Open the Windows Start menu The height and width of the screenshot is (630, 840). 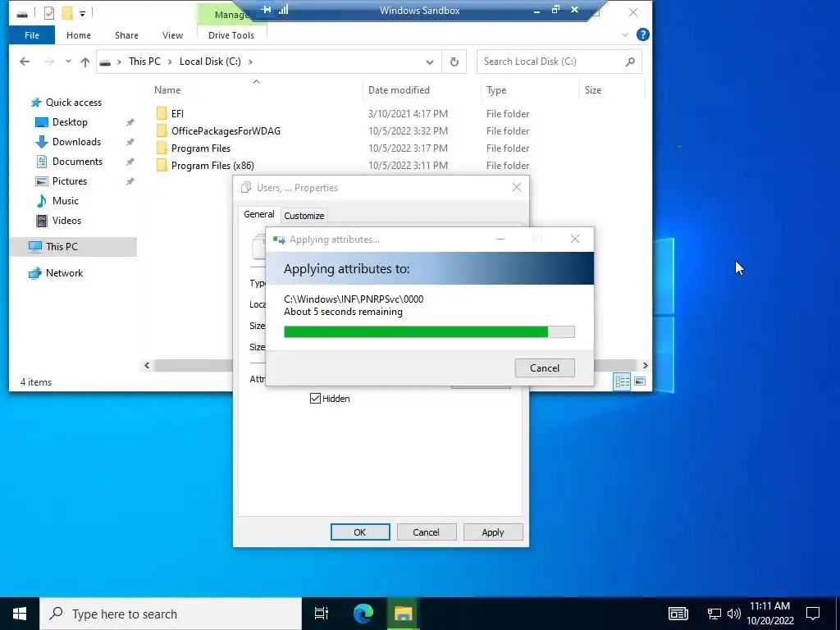[x=20, y=614]
